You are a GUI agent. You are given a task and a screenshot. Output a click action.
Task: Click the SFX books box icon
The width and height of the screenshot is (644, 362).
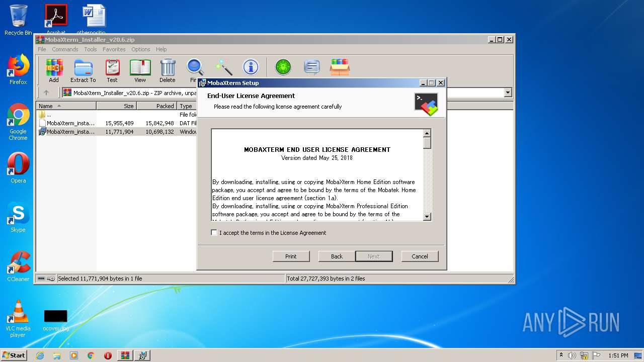pos(340,67)
